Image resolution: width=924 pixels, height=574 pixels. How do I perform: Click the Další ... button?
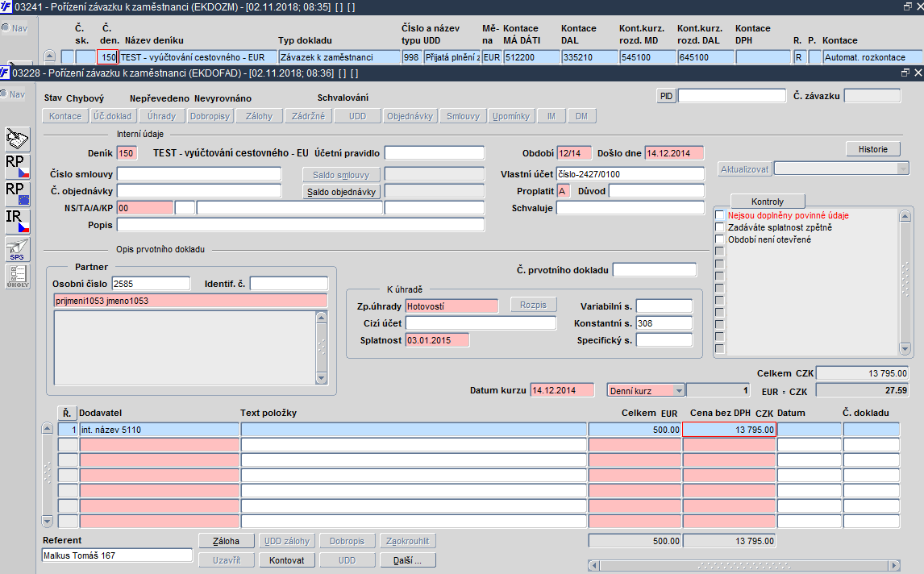pyautogui.click(x=408, y=559)
